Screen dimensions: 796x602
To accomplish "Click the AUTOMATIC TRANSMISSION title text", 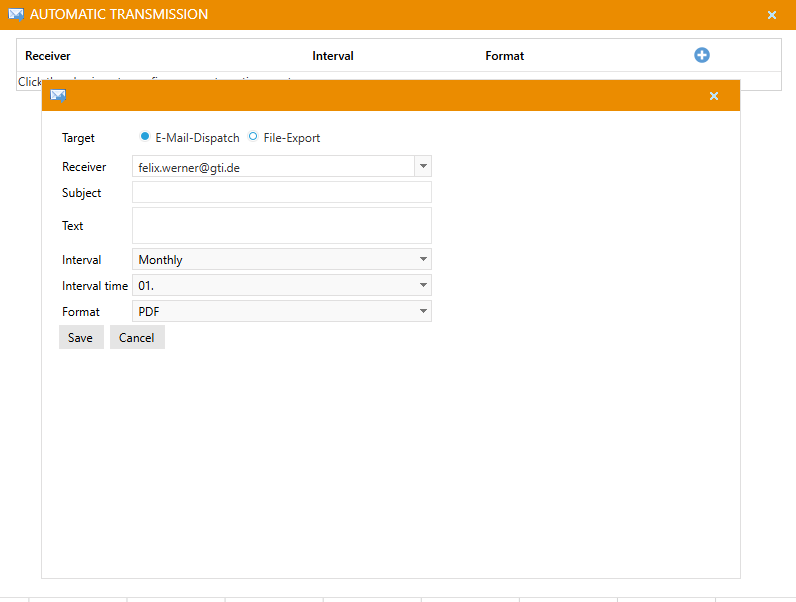I will 119,15.
